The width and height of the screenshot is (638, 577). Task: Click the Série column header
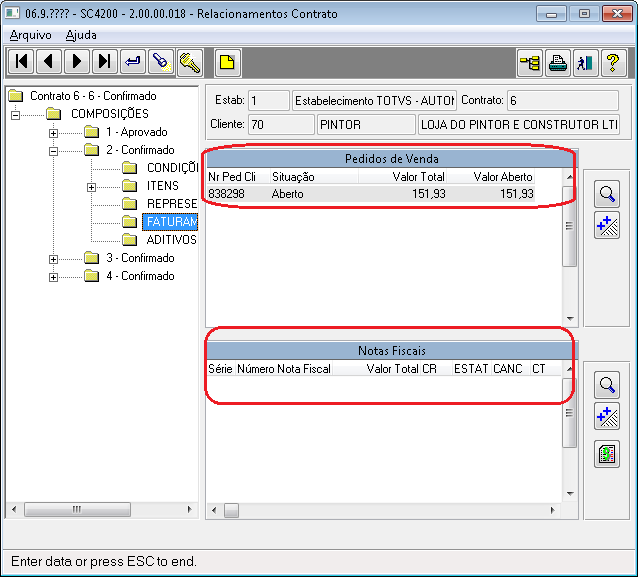coord(221,369)
